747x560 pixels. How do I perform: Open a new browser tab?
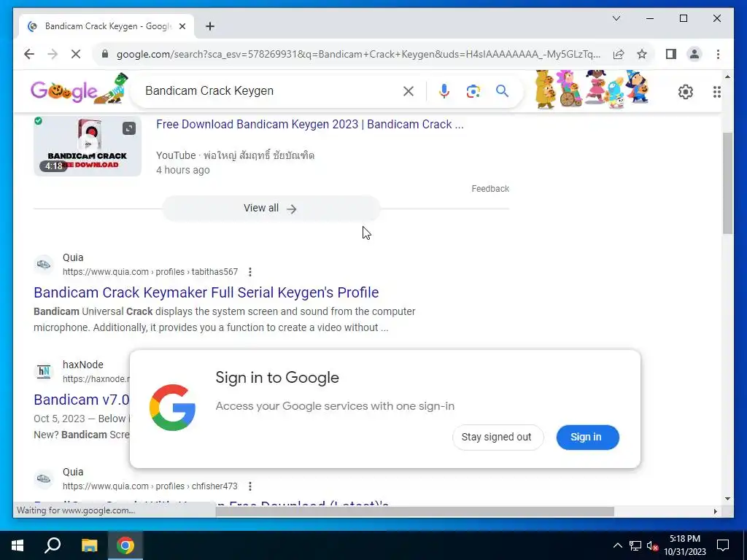[210, 26]
